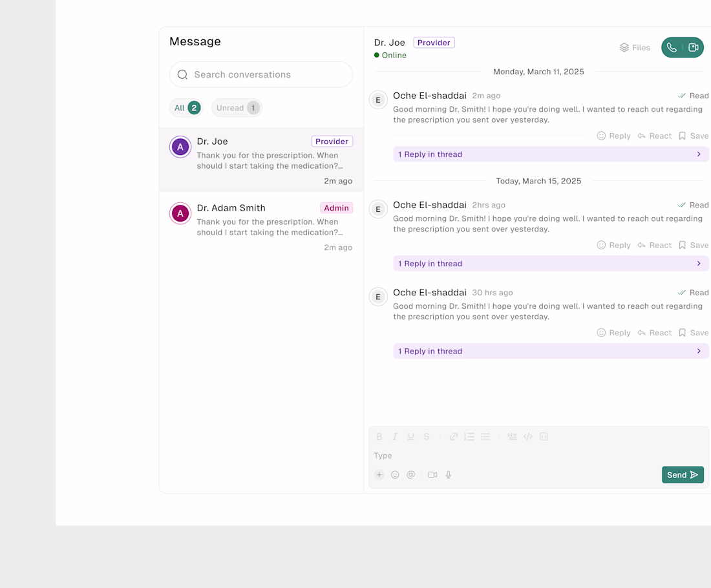The height and width of the screenshot is (588, 711).
Task: Insert a link with the chain icon
Action: pyautogui.click(x=454, y=437)
